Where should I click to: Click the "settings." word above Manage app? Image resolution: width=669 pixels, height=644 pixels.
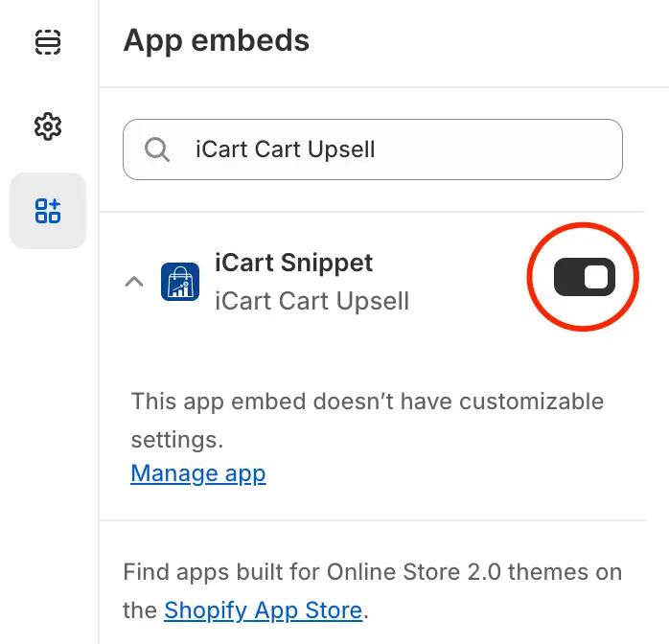tap(177, 440)
